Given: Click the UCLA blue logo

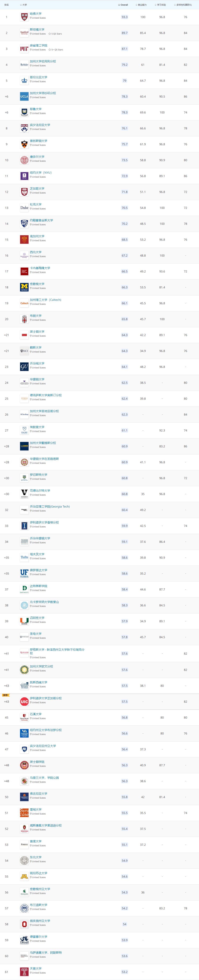Looking at the screenshot, I should tap(24, 96).
